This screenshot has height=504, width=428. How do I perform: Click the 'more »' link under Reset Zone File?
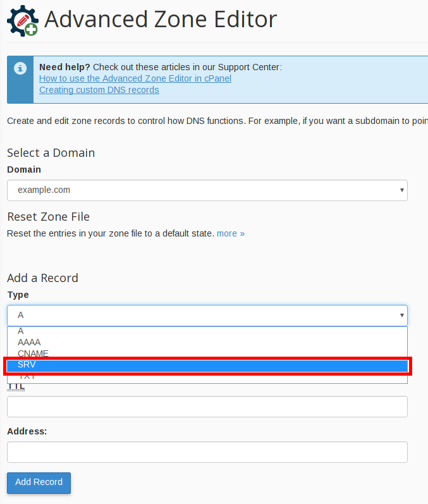230,233
